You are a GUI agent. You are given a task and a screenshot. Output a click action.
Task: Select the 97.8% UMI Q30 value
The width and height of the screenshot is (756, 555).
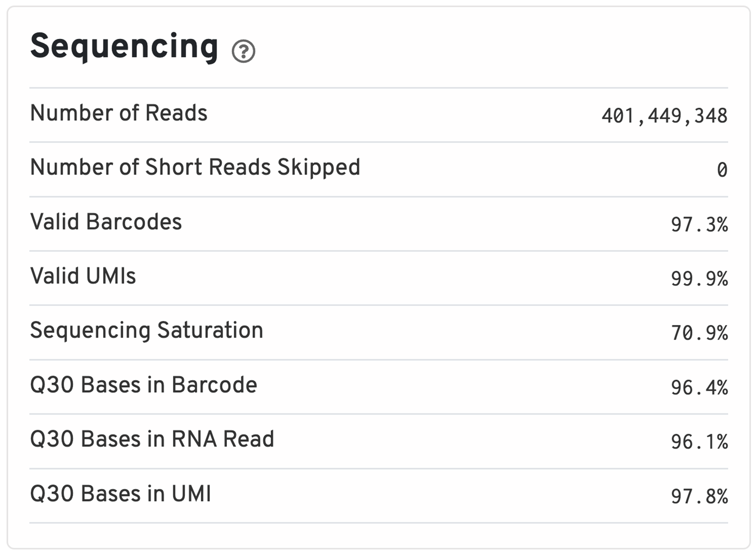(699, 497)
